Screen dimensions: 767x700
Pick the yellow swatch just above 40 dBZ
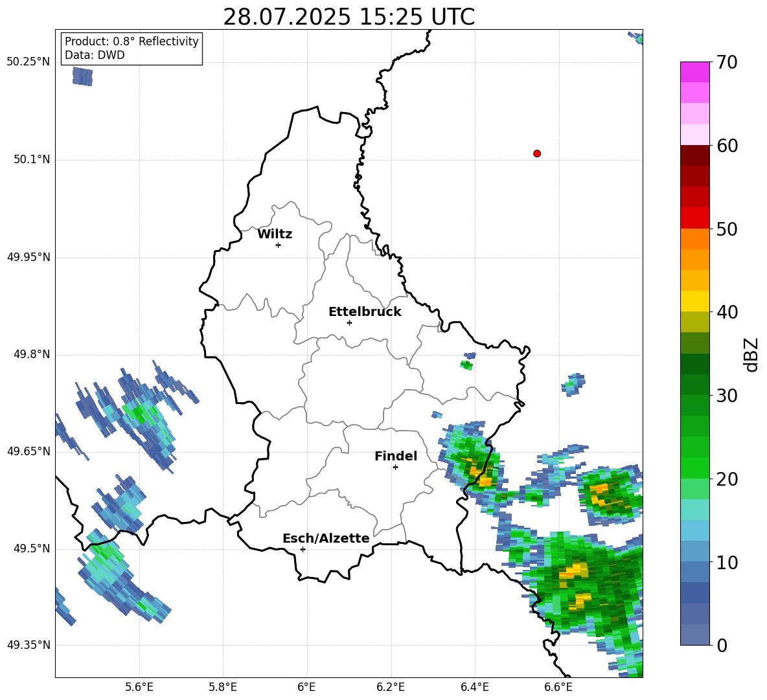click(x=694, y=301)
